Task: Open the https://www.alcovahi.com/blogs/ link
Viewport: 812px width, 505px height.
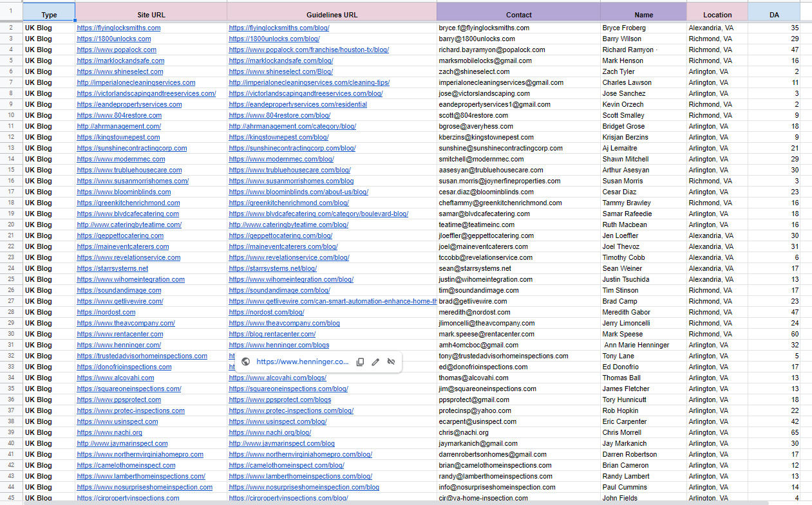Action: 278,378
